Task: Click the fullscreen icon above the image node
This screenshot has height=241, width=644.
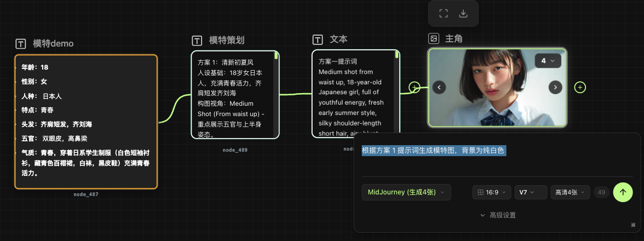Action: pos(444,14)
